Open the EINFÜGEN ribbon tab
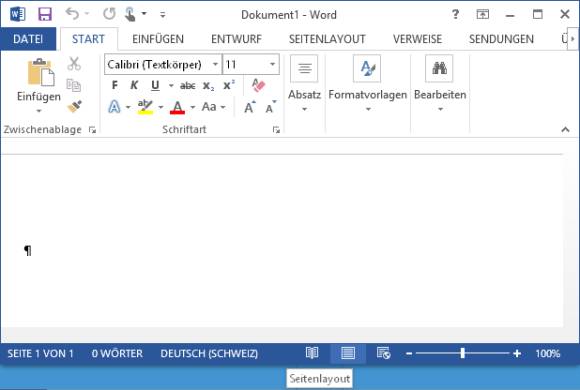This screenshot has height=390, width=580. (x=158, y=39)
